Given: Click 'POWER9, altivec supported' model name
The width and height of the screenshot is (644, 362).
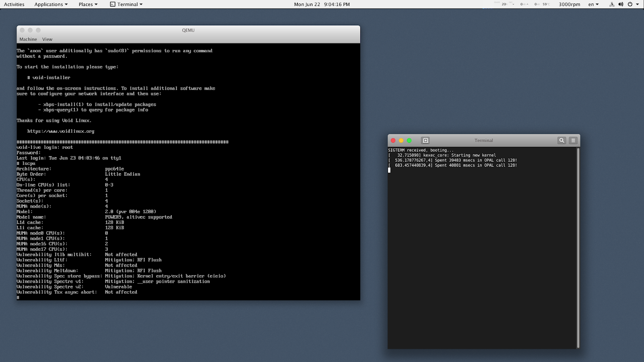Looking at the screenshot, I should pyautogui.click(x=138, y=217).
